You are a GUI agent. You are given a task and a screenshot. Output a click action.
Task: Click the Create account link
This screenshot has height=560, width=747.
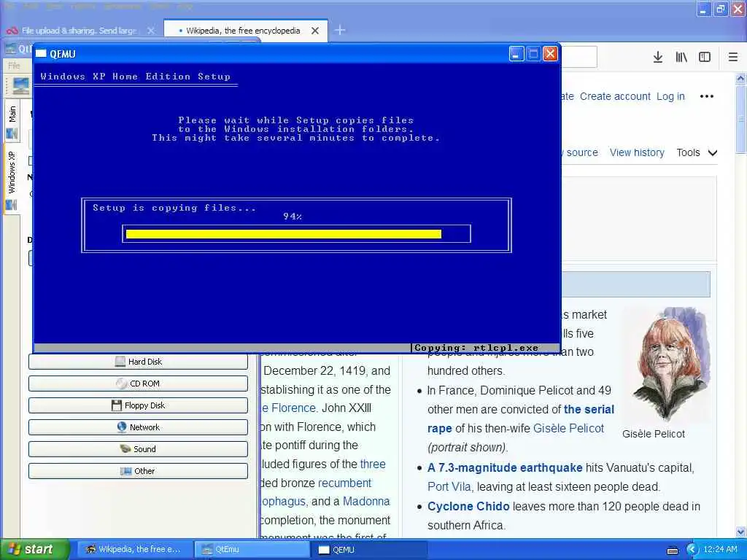(x=615, y=96)
